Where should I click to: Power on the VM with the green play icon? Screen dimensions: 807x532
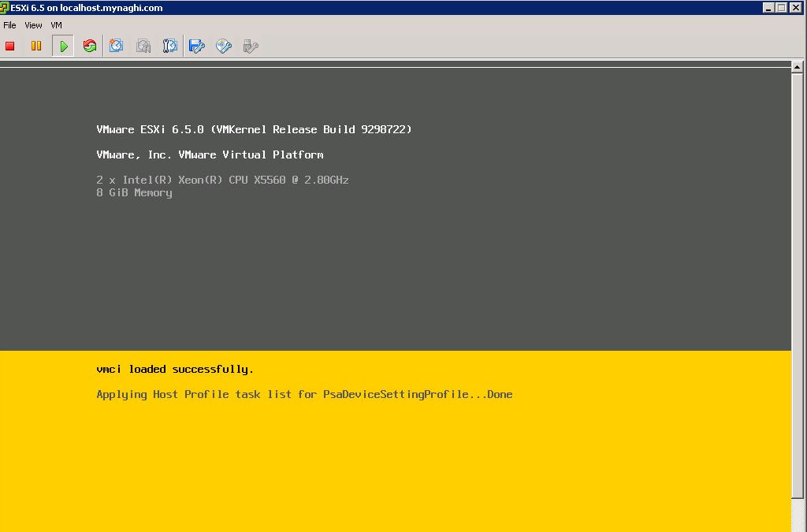click(64, 47)
